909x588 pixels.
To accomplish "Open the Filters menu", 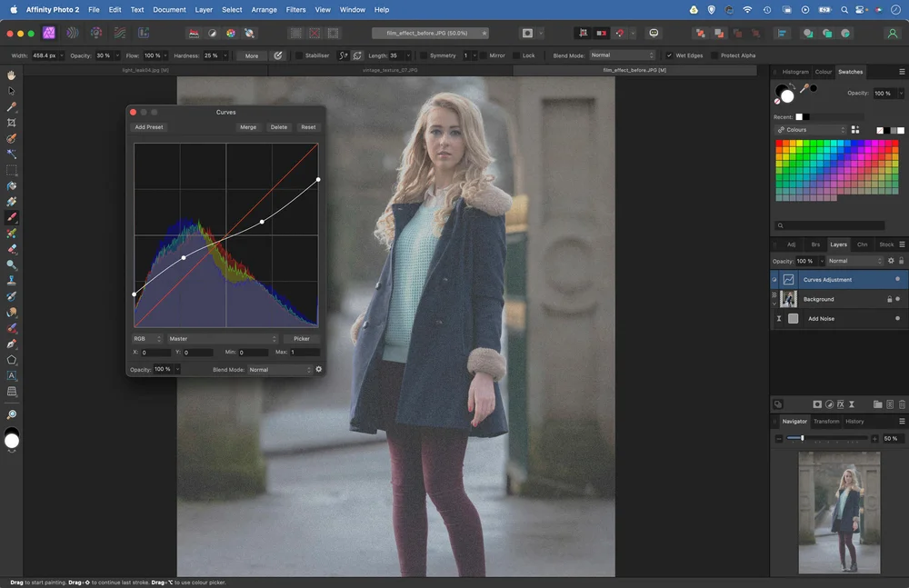I will pos(295,10).
